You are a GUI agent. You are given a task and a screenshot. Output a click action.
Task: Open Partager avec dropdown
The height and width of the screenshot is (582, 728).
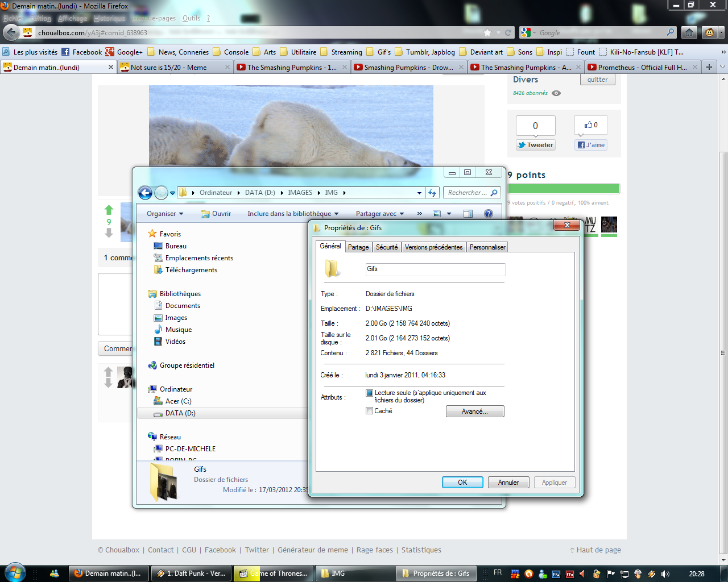[x=380, y=214]
